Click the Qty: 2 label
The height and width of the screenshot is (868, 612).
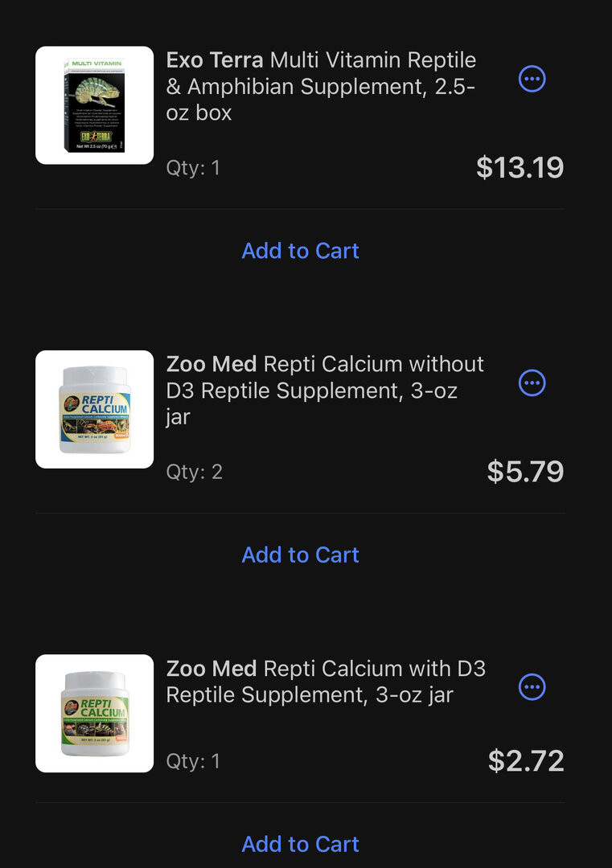pos(194,472)
